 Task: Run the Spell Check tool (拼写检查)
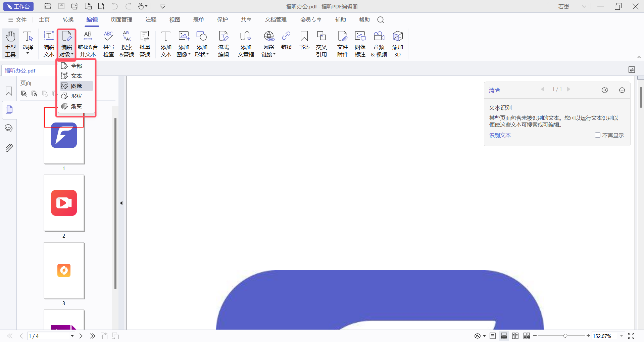coord(108,44)
